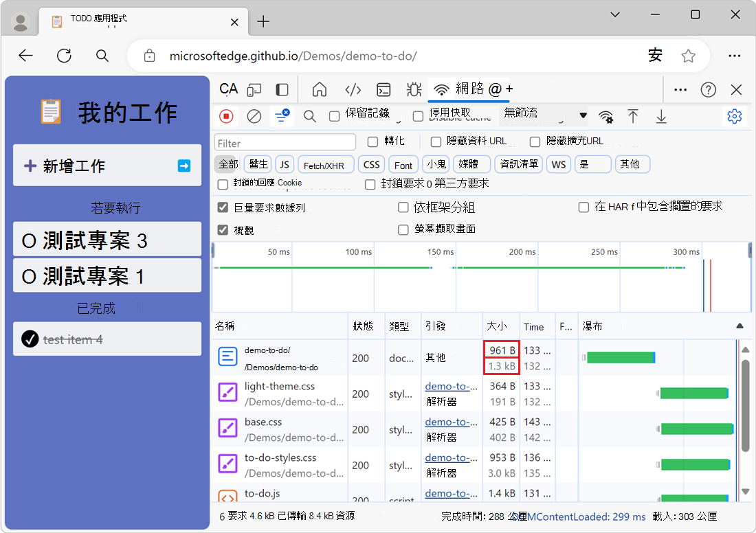Clear the network log

click(254, 116)
